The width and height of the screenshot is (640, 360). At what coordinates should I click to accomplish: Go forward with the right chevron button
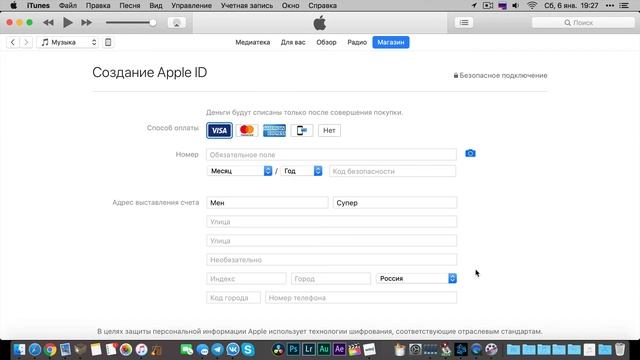[26, 42]
